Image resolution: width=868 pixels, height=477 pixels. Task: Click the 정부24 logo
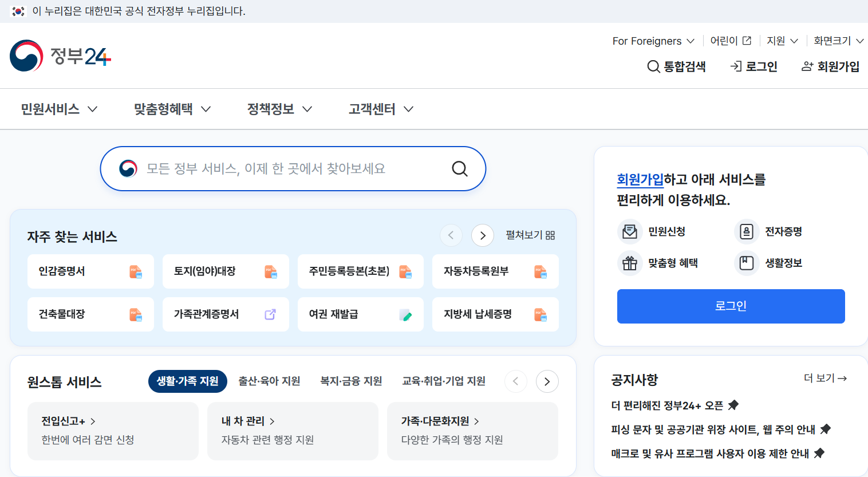coord(60,56)
